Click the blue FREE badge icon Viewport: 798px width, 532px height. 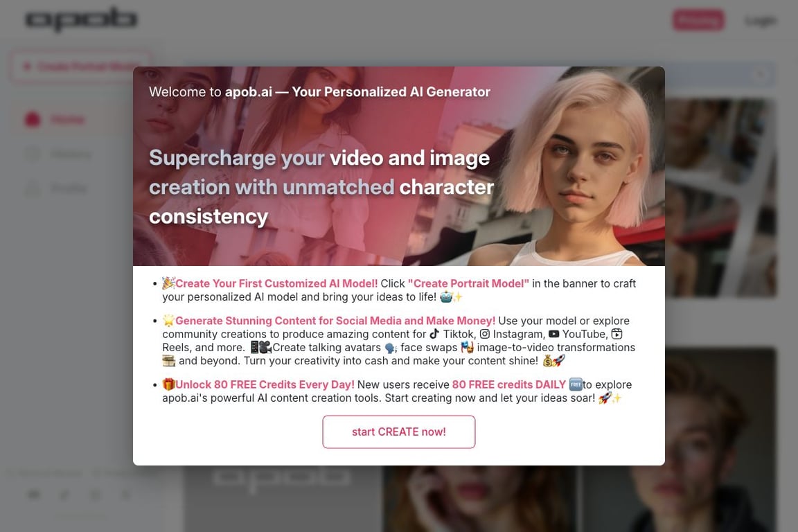(x=576, y=384)
